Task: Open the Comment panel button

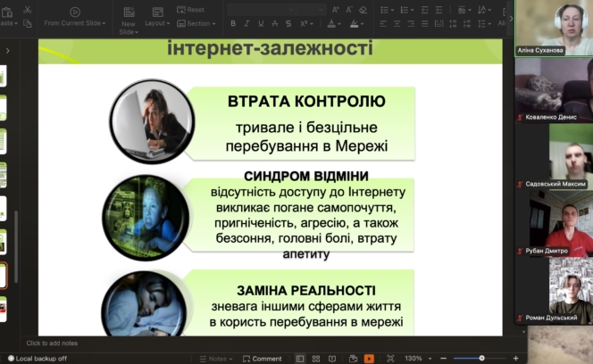Action: [x=261, y=359]
